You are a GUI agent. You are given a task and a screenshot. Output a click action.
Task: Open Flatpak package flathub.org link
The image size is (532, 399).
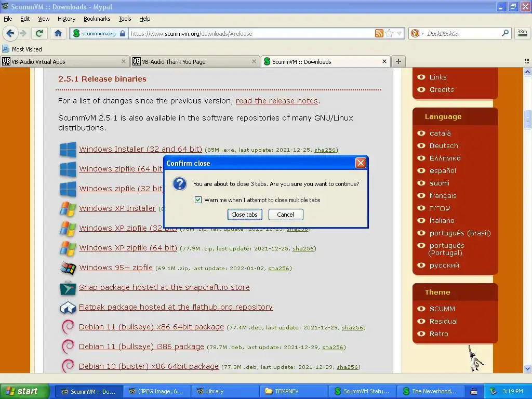point(176,307)
